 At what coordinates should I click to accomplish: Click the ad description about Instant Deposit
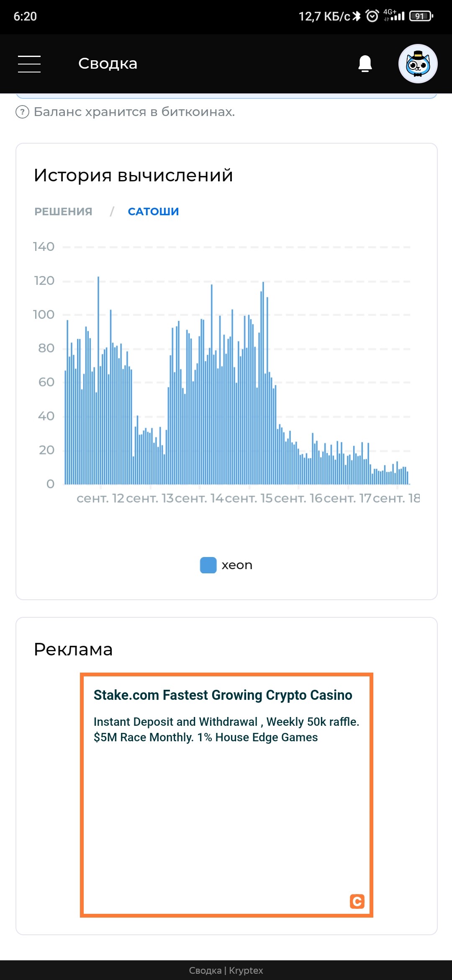[x=226, y=730]
